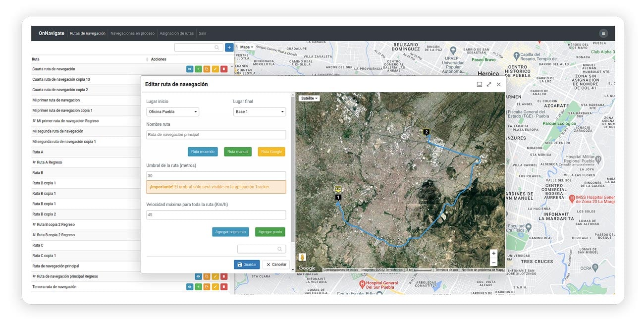Delete Ruta de navegación principal Regreso route
The height and width of the screenshot is (319, 644).
[x=223, y=276]
